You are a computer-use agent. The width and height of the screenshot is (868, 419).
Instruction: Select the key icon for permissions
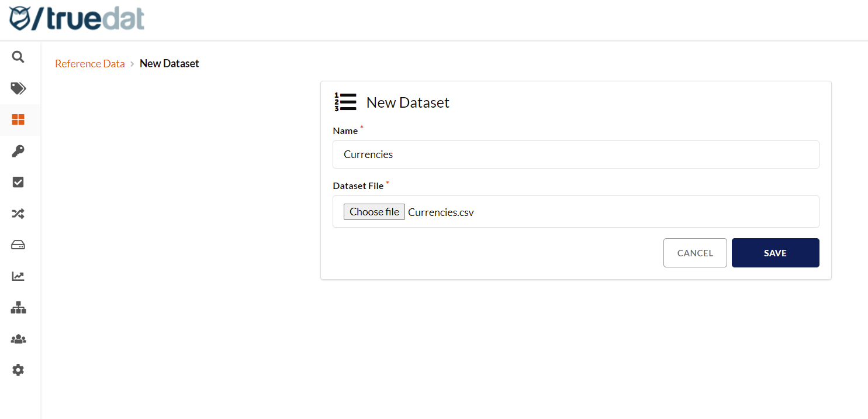point(18,151)
